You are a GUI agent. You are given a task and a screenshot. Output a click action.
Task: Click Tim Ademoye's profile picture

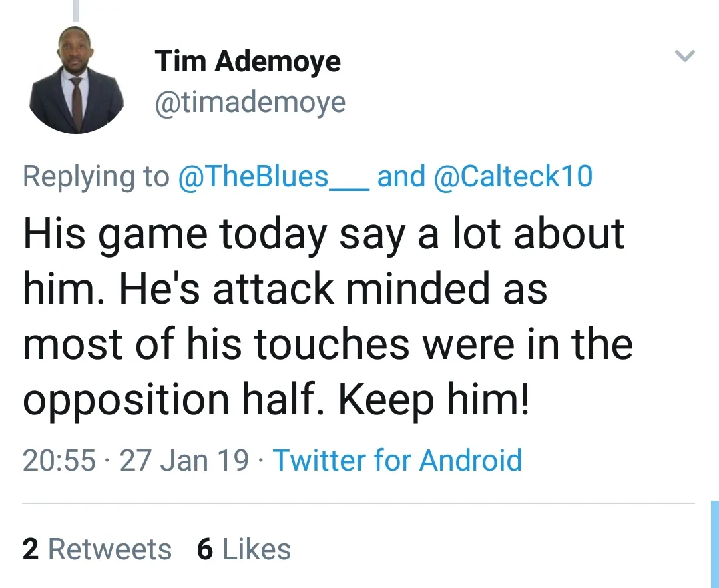coord(77,80)
